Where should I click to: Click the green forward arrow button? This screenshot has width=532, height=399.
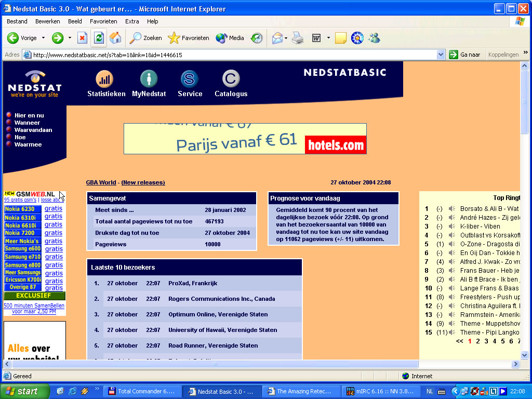(x=58, y=38)
